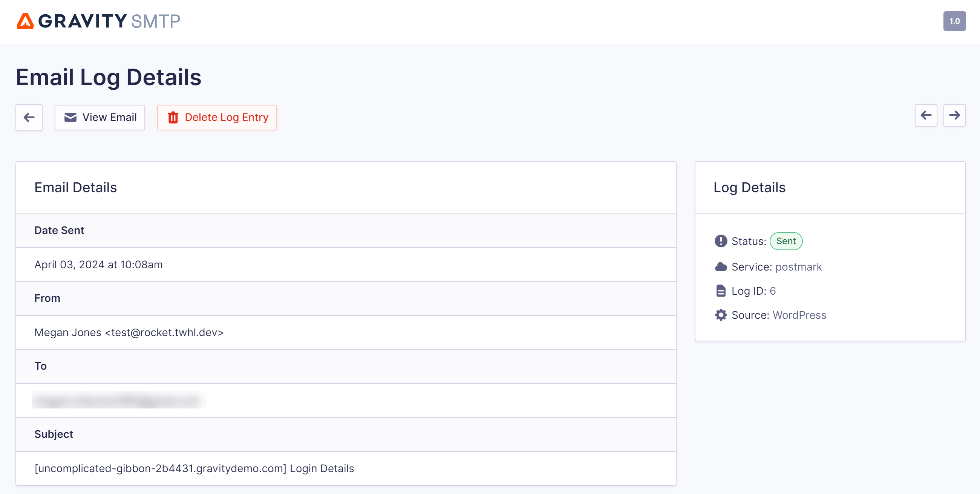Go back with the left arrow button
This screenshot has width=980, height=494.
click(29, 118)
